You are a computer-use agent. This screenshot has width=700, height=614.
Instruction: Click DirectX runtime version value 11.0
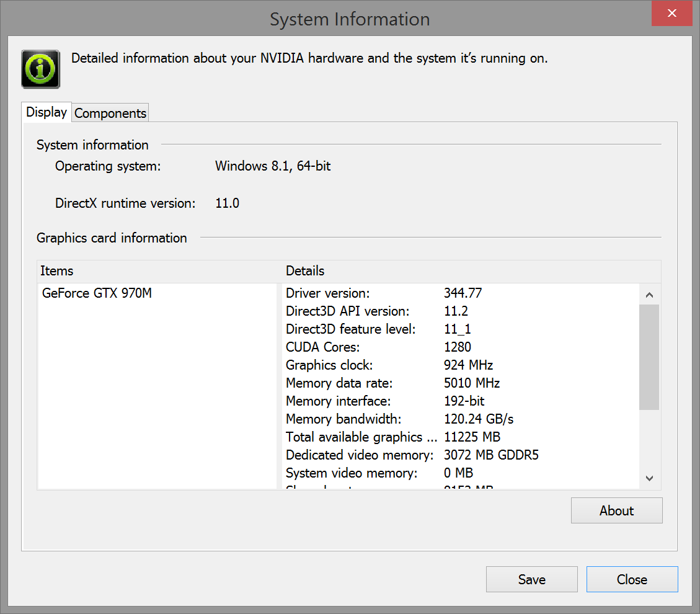227,203
